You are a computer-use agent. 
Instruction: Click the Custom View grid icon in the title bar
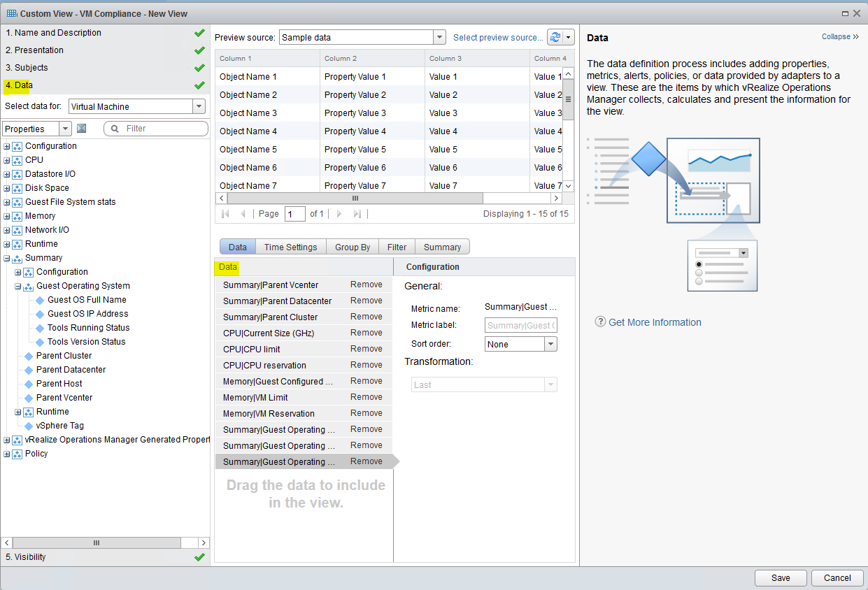tap(12, 13)
